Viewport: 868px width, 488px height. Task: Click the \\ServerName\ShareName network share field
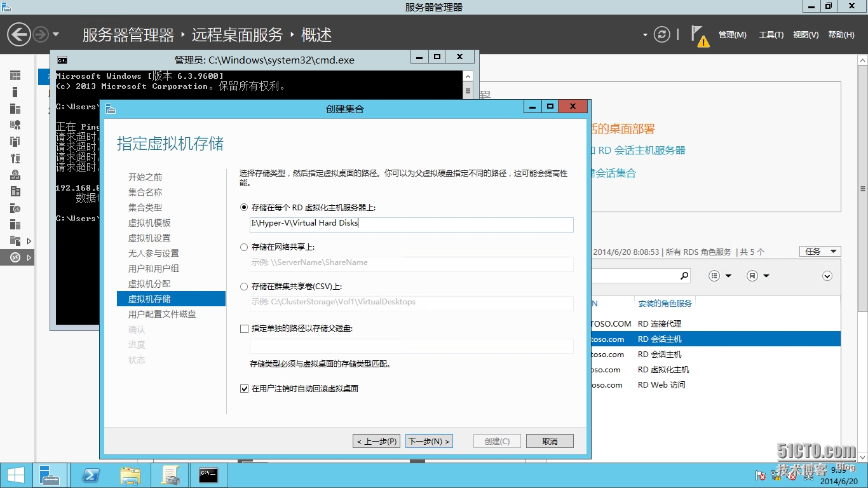[x=412, y=263]
